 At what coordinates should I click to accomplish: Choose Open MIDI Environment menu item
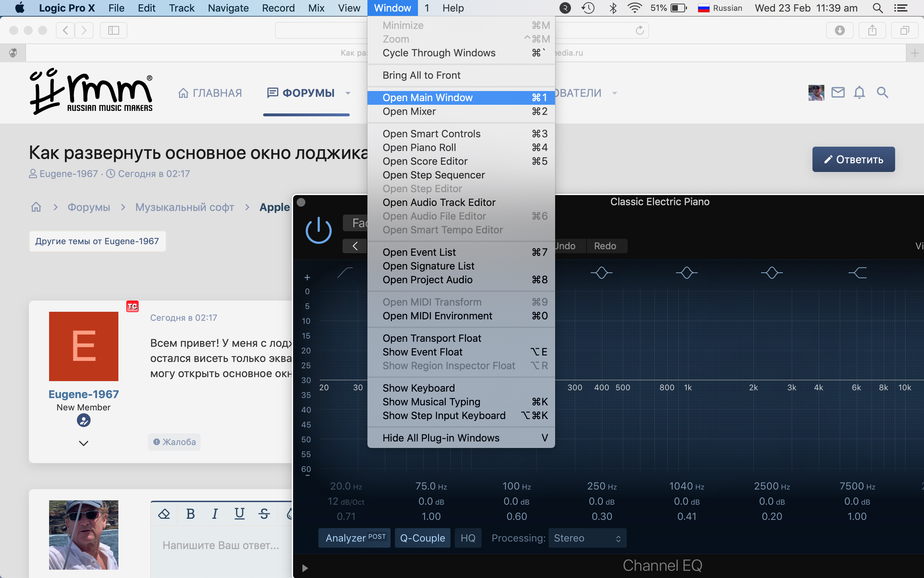pyautogui.click(x=461, y=316)
